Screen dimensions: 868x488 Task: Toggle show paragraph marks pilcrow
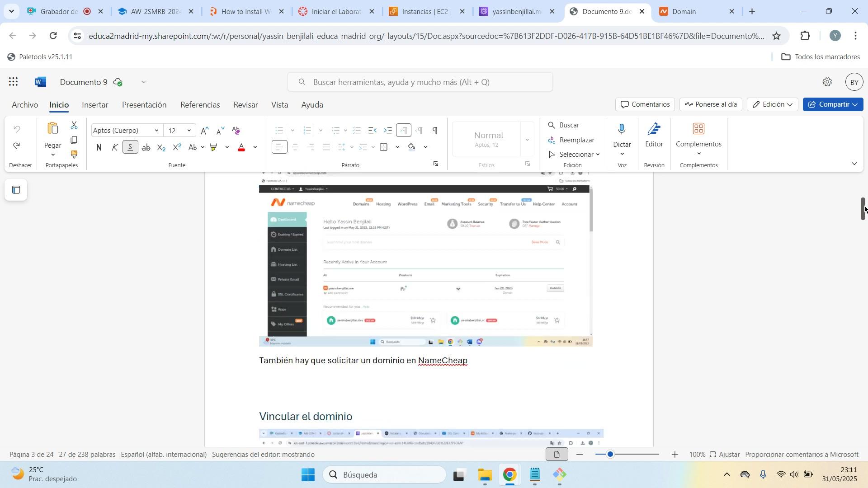click(x=434, y=131)
